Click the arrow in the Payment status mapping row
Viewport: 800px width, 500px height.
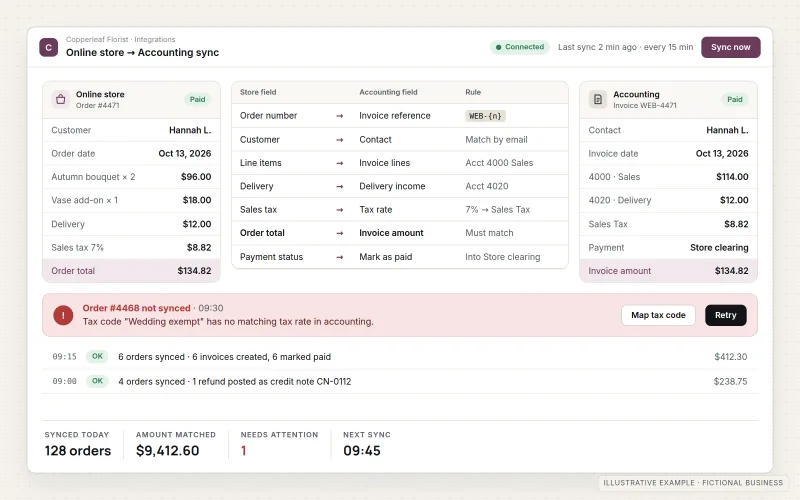coord(340,257)
